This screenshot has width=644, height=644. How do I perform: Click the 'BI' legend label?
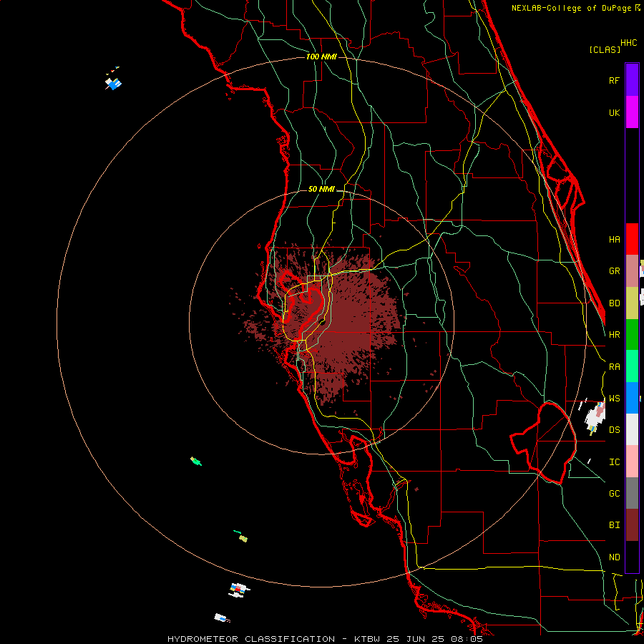[615, 525]
